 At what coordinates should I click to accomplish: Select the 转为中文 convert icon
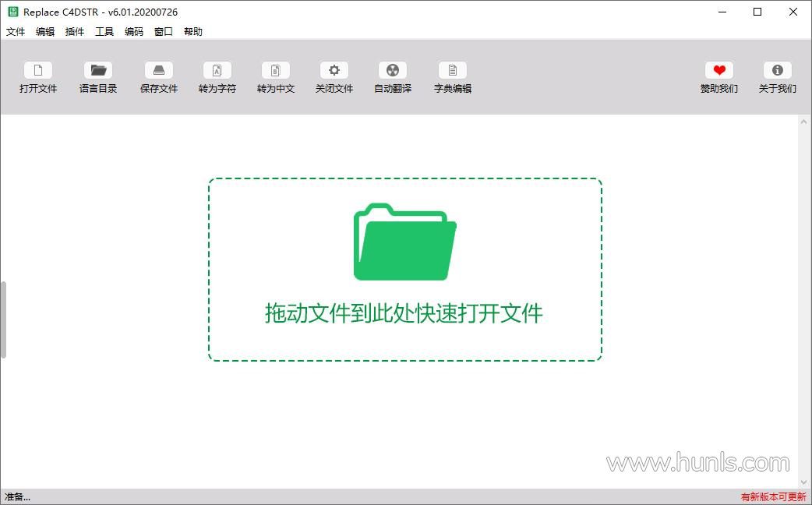pos(276,70)
